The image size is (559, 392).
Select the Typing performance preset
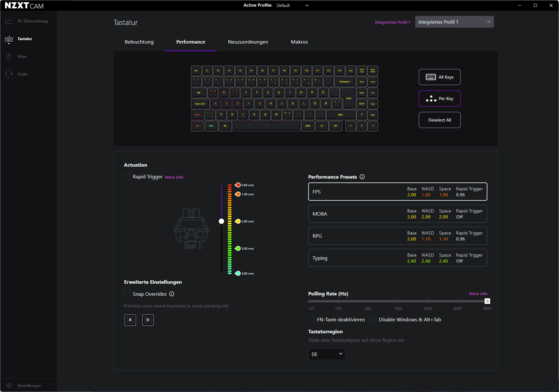coord(397,258)
